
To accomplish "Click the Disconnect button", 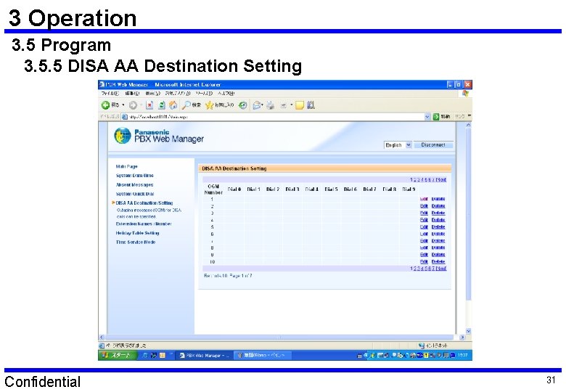I will point(432,144).
